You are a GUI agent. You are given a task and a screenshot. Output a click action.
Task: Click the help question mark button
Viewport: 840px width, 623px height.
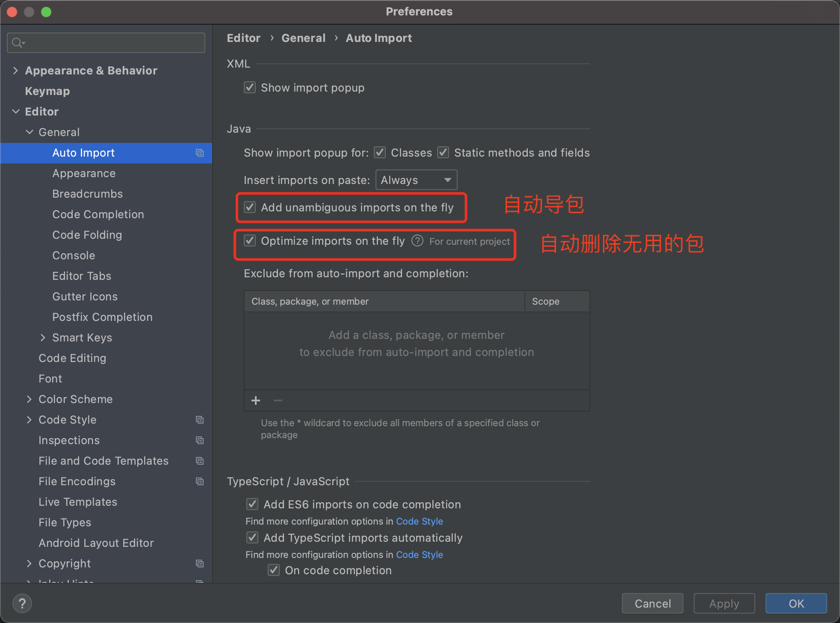coord(22,603)
